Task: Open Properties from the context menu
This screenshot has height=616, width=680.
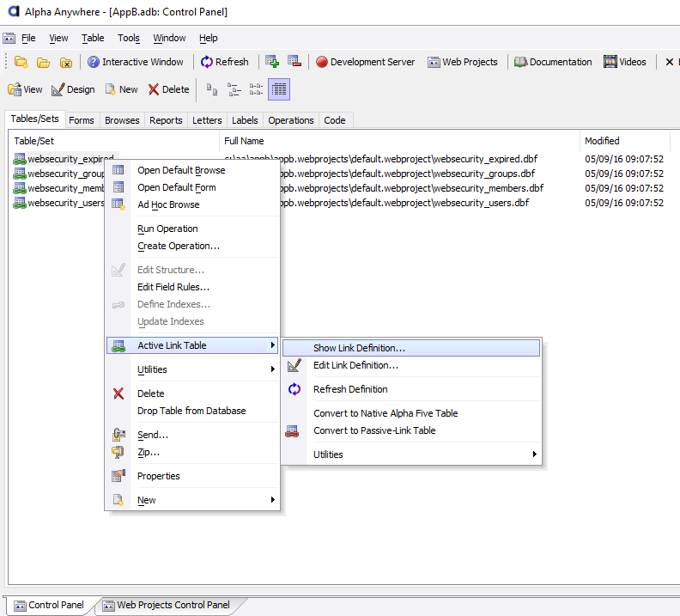Action: pos(192,476)
